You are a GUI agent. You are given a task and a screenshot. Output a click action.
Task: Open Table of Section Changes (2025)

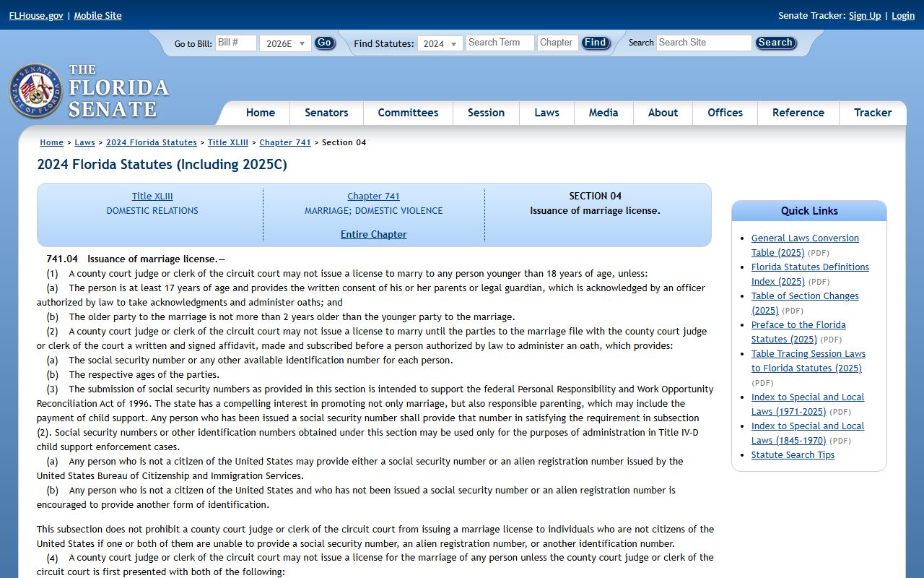(805, 303)
